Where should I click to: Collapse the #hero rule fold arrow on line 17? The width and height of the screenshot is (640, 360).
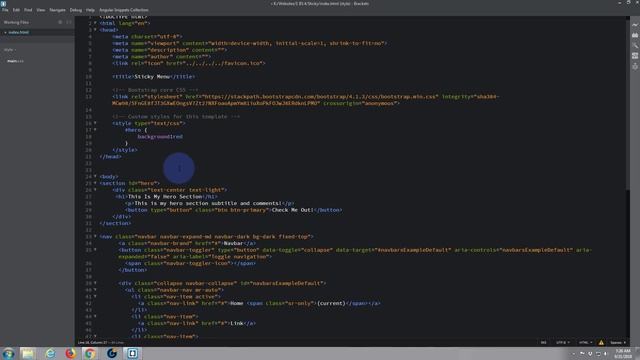95,130
